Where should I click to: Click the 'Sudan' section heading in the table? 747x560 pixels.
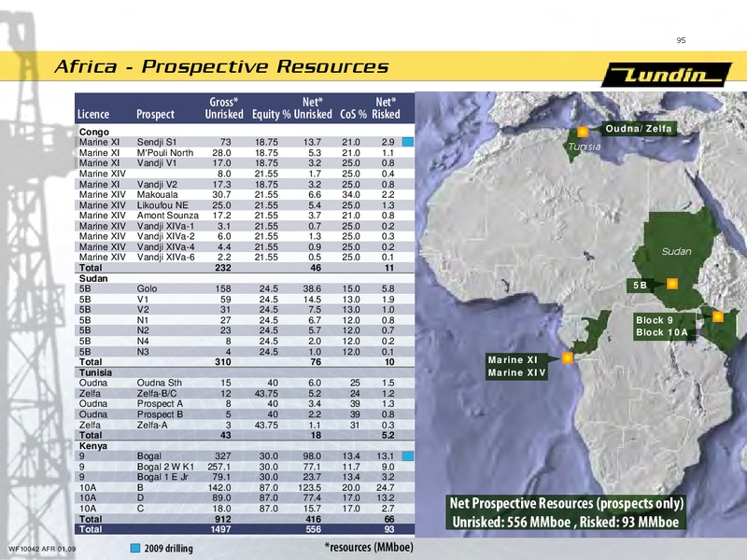tap(93, 278)
